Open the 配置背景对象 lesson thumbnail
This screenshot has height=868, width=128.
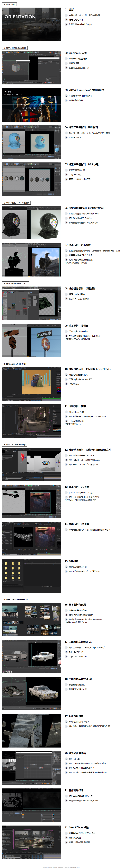click(x=31, y=731)
